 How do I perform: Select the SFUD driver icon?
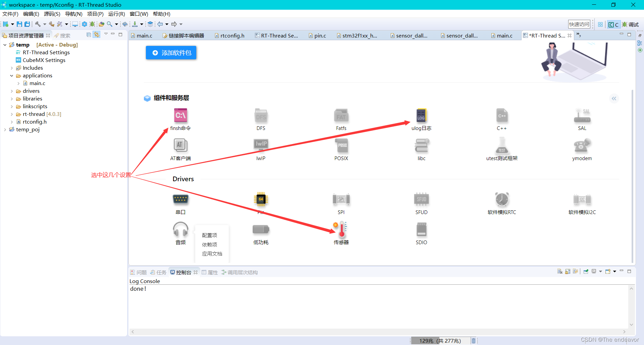click(x=421, y=199)
